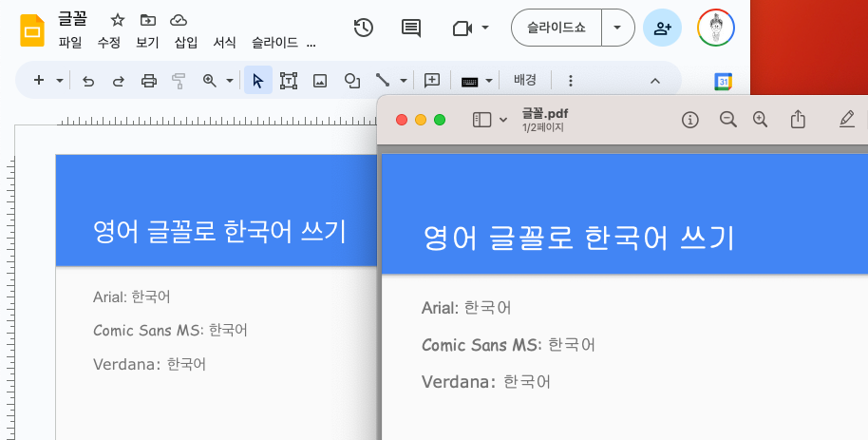This screenshot has height=440, width=868.
Task: Show PDF info inspector in Preview
Action: [689, 120]
